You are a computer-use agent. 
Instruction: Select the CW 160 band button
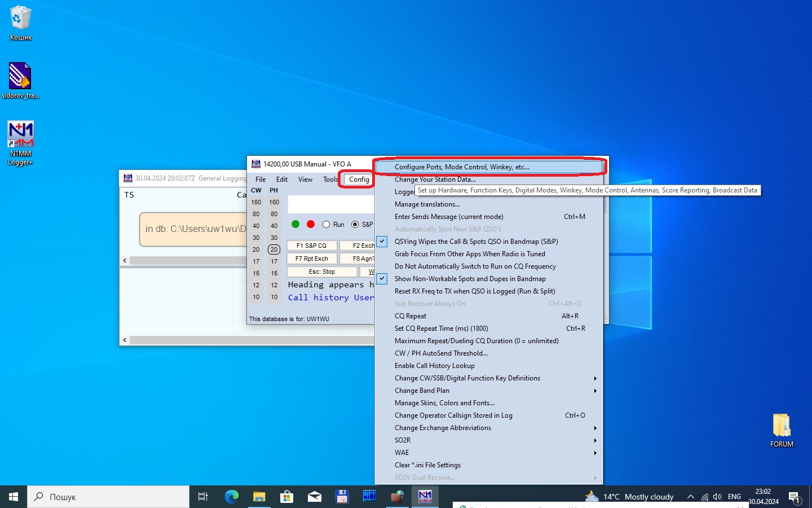point(256,202)
